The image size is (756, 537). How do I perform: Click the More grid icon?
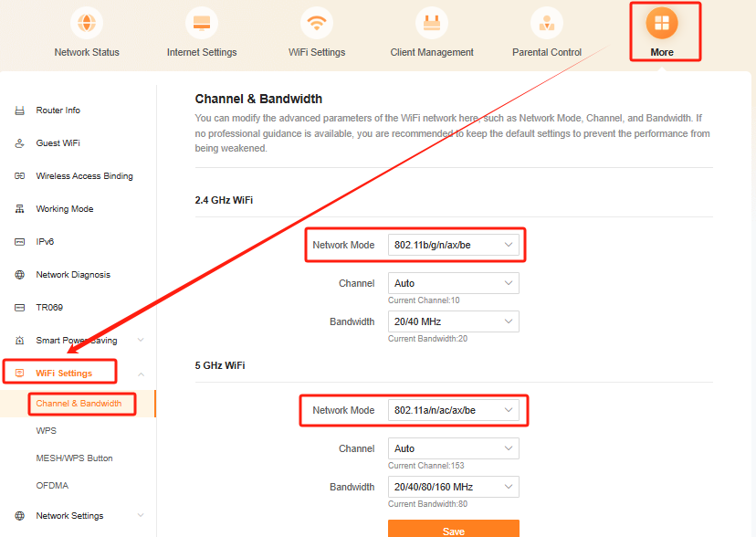pyautogui.click(x=662, y=22)
